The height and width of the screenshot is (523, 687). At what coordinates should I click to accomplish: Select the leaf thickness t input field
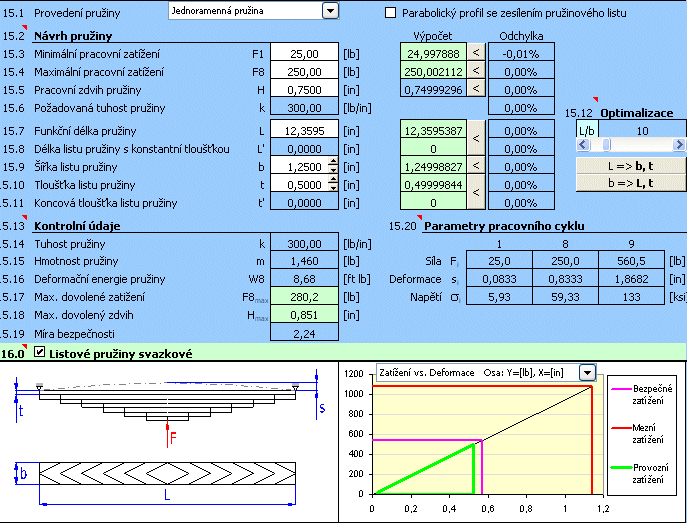(299, 185)
